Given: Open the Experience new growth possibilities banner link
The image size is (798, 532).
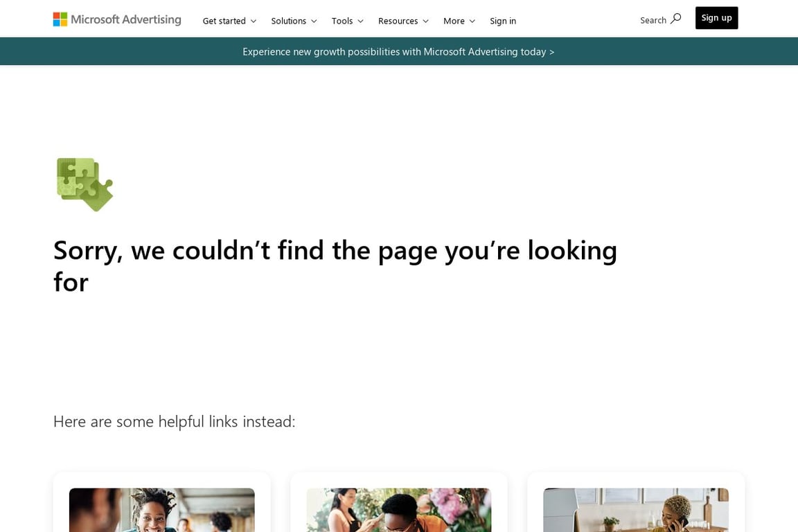Looking at the screenshot, I should tap(398, 51).
